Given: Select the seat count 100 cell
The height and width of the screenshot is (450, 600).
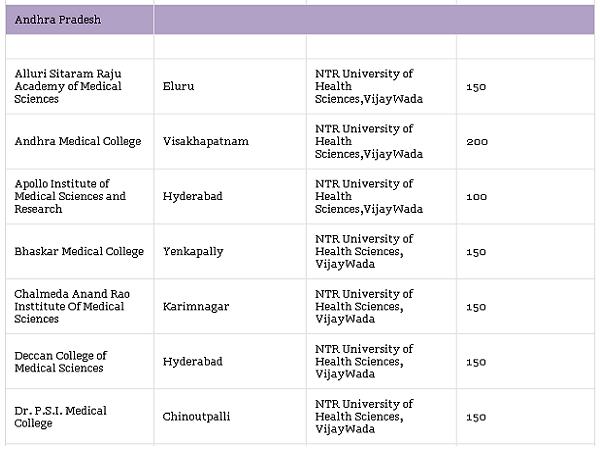Looking at the screenshot, I should (x=476, y=196).
